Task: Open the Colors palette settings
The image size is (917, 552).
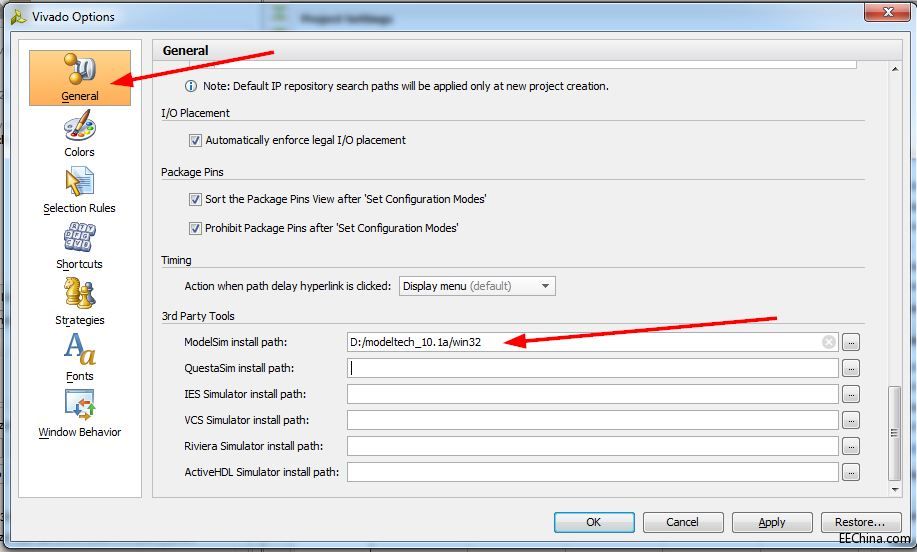Action: tap(80, 136)
